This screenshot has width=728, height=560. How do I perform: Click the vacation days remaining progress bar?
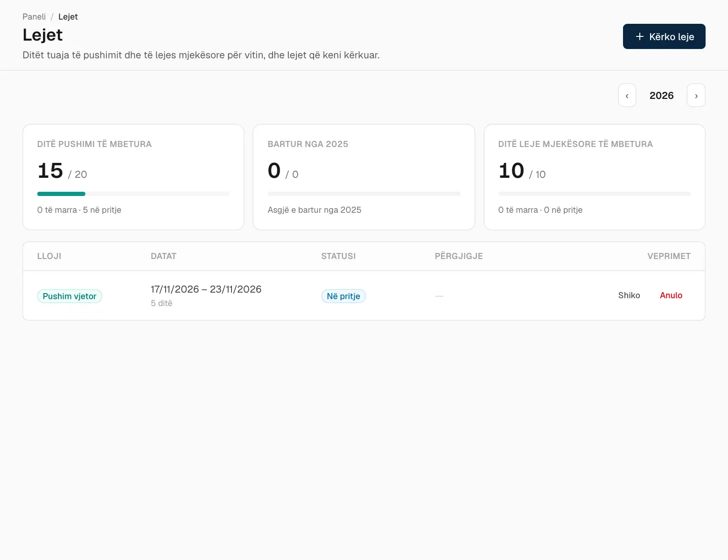pos(133,194)
